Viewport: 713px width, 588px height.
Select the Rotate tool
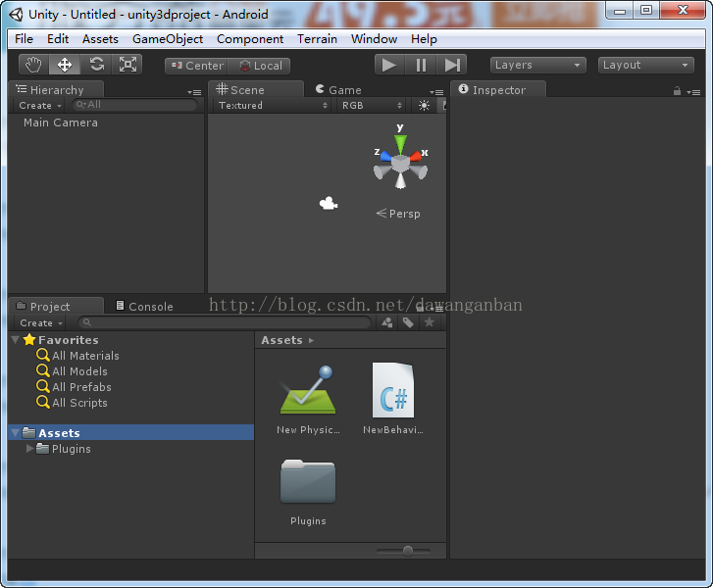point(96,65)
